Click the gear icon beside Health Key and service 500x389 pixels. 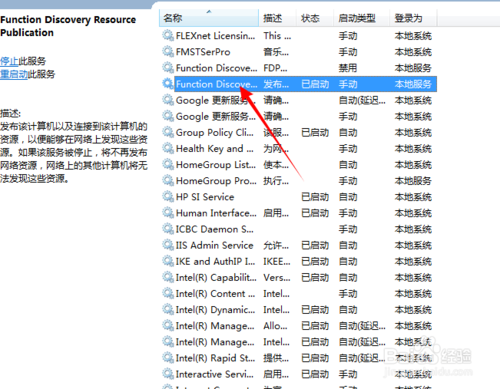click(x=168, y=148)
